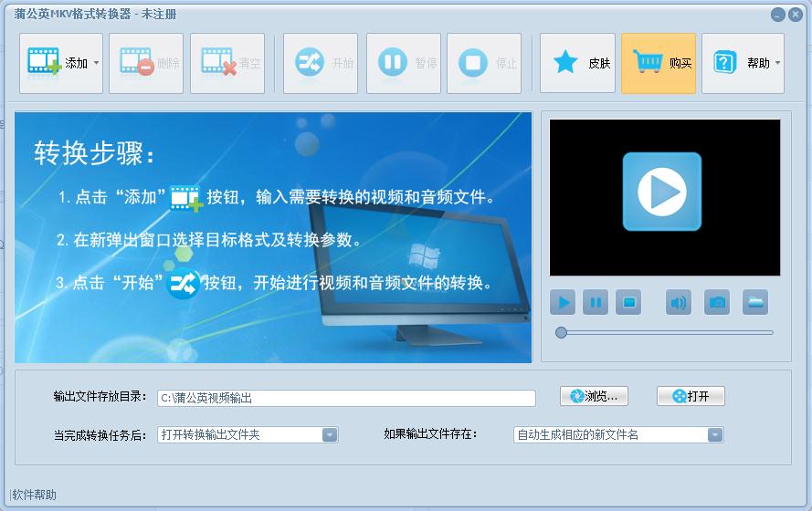Pause conversion with the 暂停 button
812x511 pixels.
coord(404,63)
